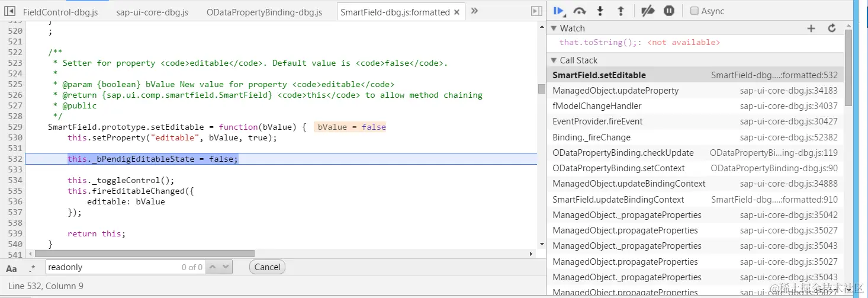Click editor scrollbar down arrow
The width and height of the screenshot is (868, 298).
(541, 243)
